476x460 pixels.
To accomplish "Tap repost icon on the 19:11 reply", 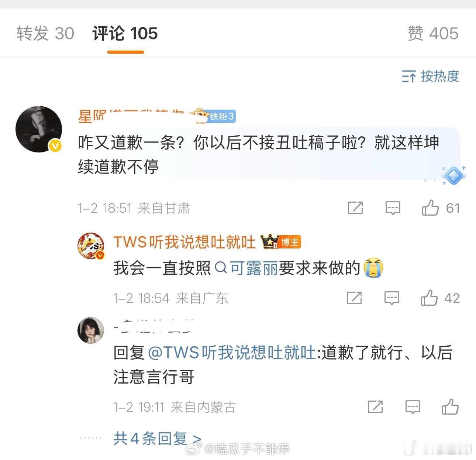I will coord(375,407).
